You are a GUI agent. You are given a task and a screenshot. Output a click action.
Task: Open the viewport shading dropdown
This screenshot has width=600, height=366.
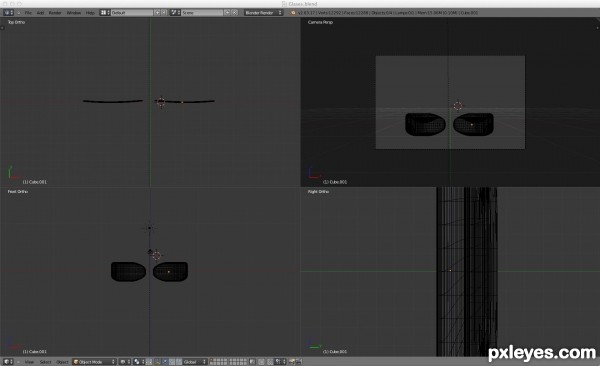coord(125,361)
